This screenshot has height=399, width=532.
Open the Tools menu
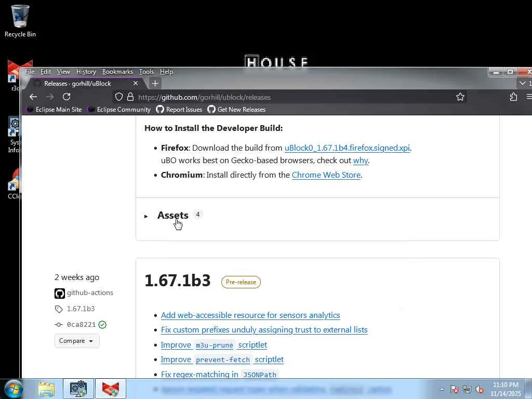point(146,72)
